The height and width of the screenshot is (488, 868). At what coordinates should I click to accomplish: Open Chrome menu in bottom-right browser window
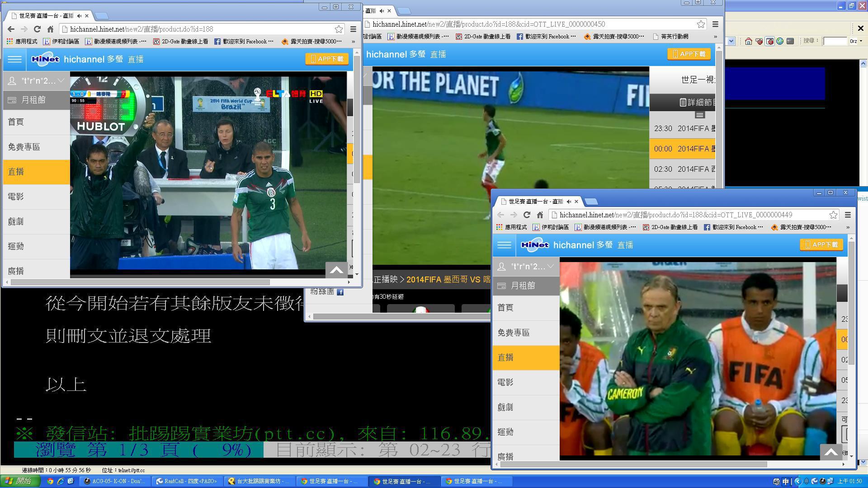(x=848, y=215)
